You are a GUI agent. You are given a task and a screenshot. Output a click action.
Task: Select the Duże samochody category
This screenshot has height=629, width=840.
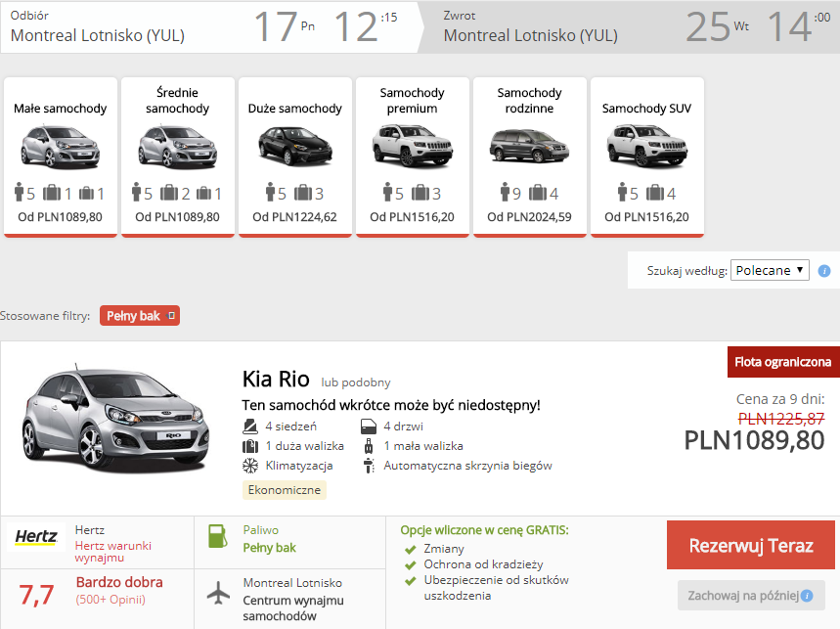click(295, 157)
